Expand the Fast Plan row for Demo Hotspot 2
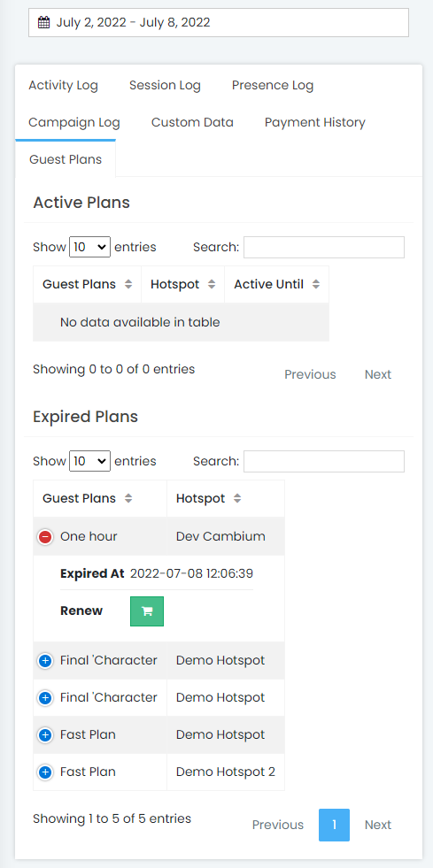 tap(45, 772)
